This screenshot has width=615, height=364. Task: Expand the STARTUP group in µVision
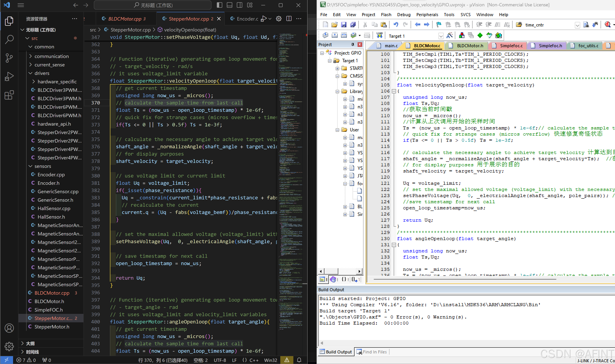[x=337, y=68]
